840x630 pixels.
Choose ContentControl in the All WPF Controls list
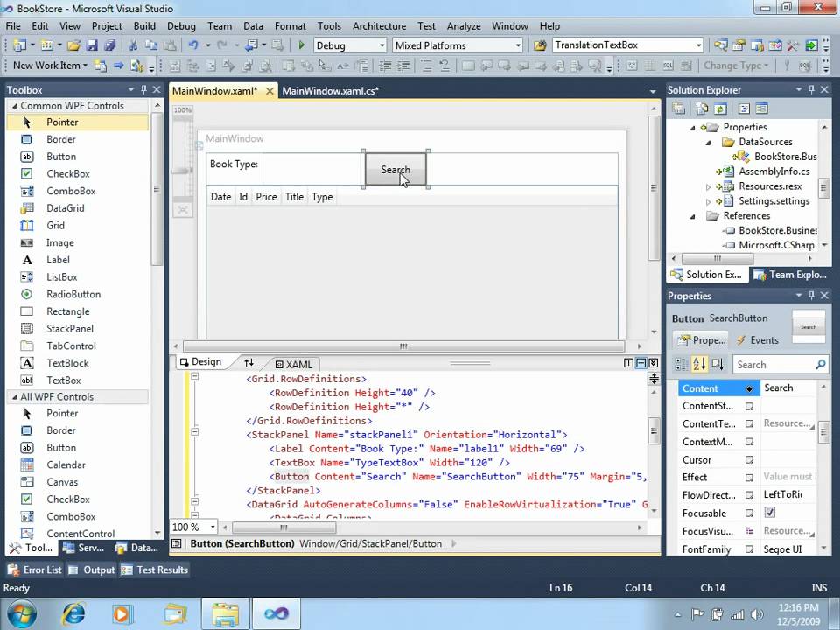point(80,533)
